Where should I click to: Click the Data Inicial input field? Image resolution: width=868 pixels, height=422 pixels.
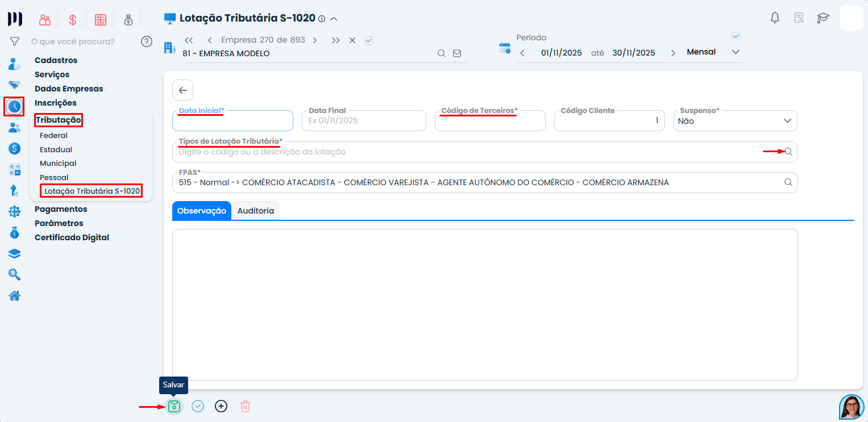[232, 122]
